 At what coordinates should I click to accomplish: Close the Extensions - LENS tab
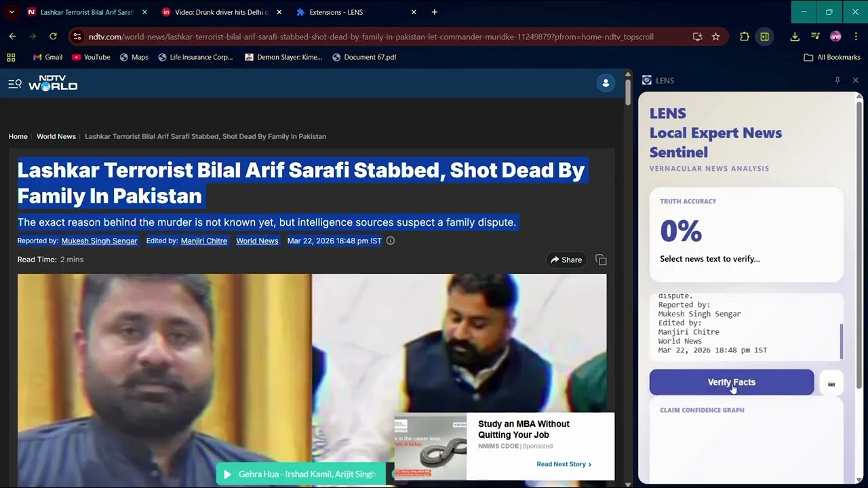click(414, 12)
